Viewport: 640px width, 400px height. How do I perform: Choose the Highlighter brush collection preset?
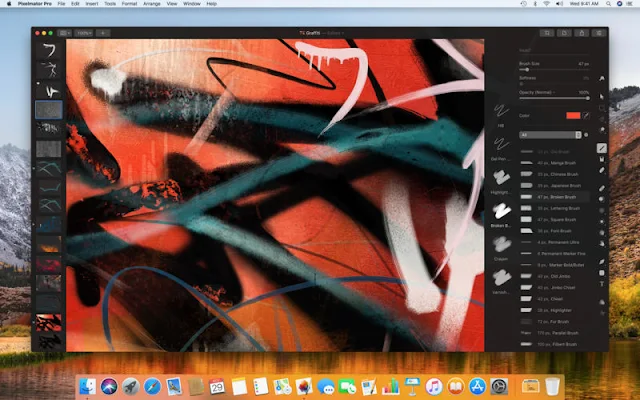(501, 181)
